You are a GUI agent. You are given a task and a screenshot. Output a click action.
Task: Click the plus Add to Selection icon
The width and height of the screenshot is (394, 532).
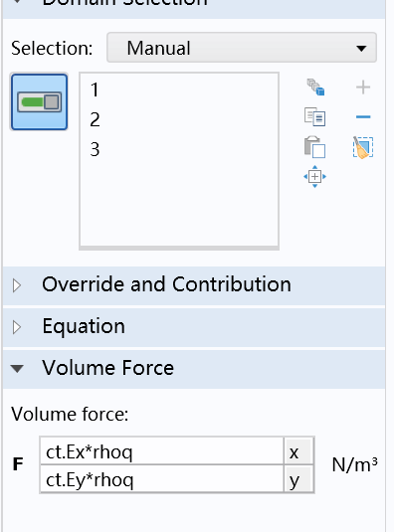(363, 88)
